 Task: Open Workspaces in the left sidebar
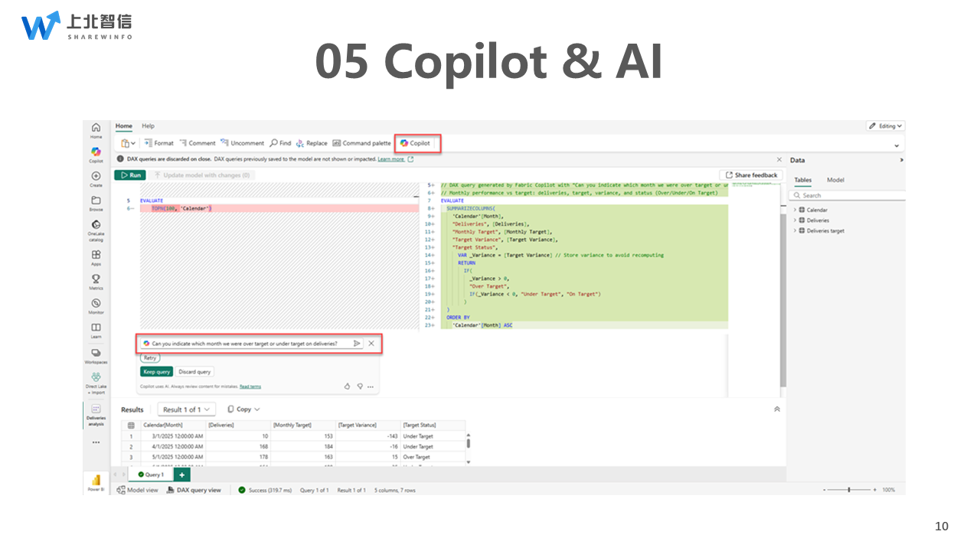click(96, 356)
